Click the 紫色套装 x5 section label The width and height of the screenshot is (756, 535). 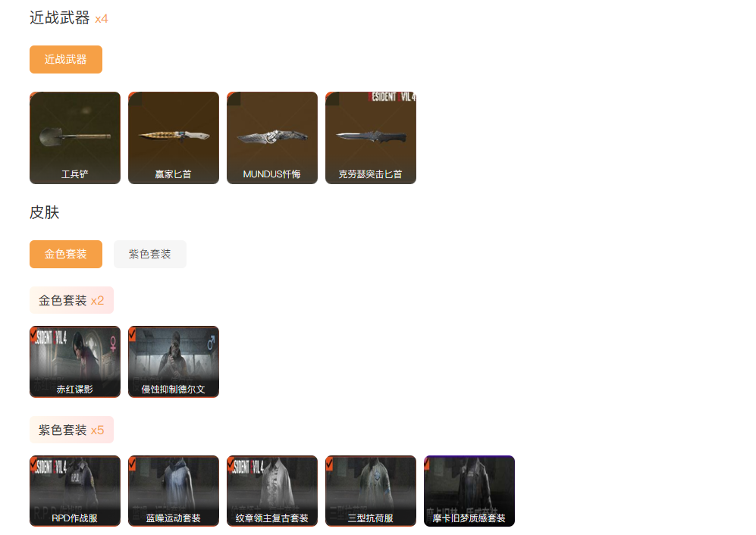point(71,430)
